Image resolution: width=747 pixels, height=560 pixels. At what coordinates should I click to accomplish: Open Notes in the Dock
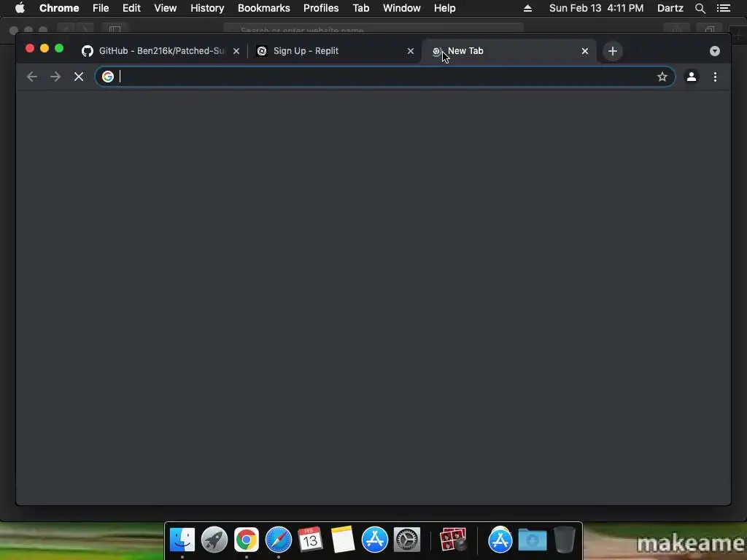(x=343, y=540)
